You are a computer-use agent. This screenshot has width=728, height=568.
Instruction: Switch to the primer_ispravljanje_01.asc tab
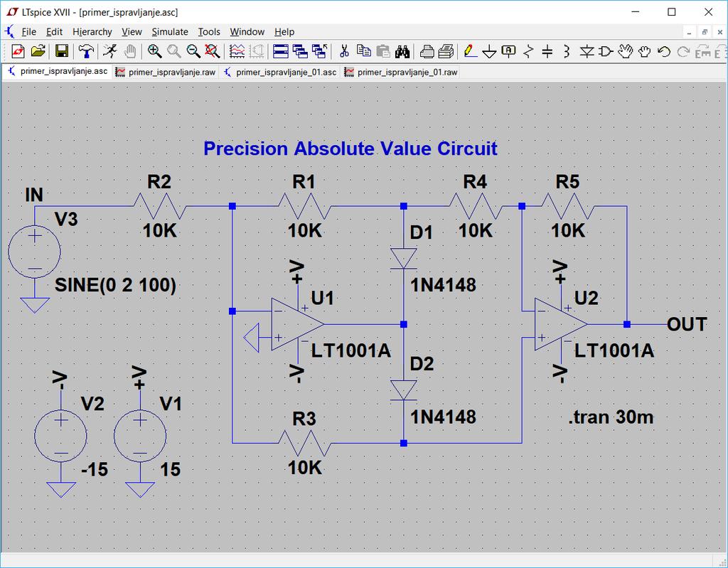tap(280, 72)
